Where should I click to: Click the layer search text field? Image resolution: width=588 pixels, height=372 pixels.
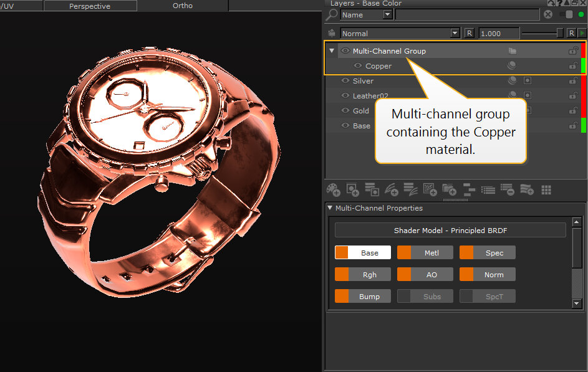coord(467,14)
